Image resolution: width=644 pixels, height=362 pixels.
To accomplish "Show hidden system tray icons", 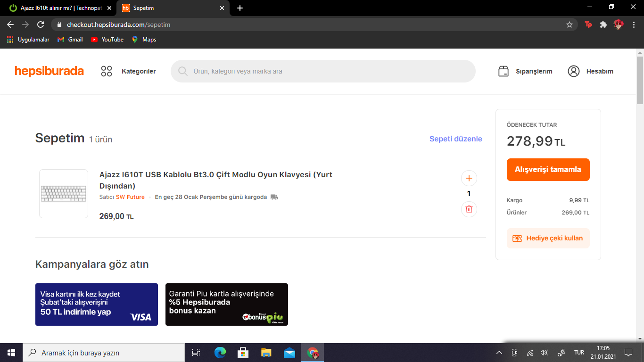I will [499, 353].
